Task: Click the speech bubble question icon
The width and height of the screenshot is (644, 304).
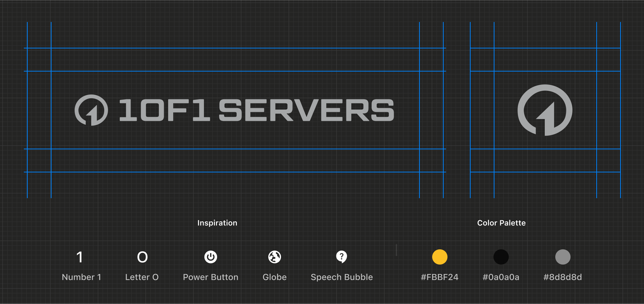Action: pos(342,257)
